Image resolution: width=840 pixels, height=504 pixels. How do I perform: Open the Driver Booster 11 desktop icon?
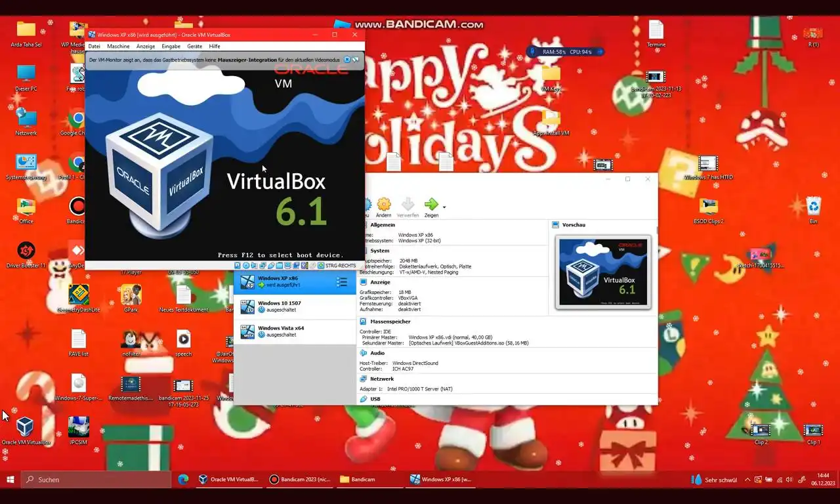click(26, 255)
